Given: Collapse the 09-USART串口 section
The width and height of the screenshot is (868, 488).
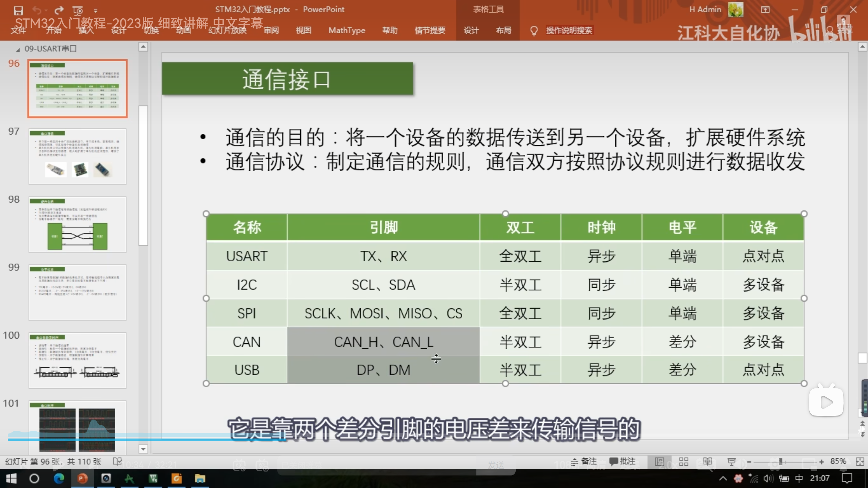Looking at the screenshot, I should click(x=18, y=50).
